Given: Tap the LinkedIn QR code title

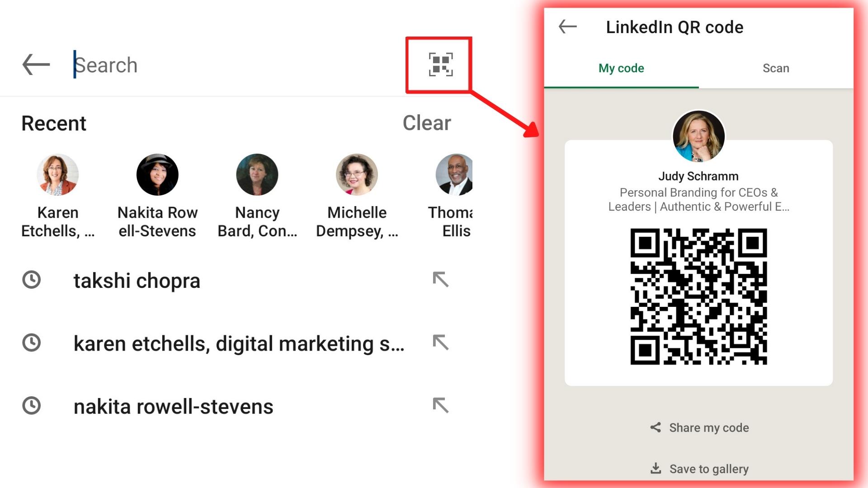Looking at the screenshot, I should click(675, 27).
